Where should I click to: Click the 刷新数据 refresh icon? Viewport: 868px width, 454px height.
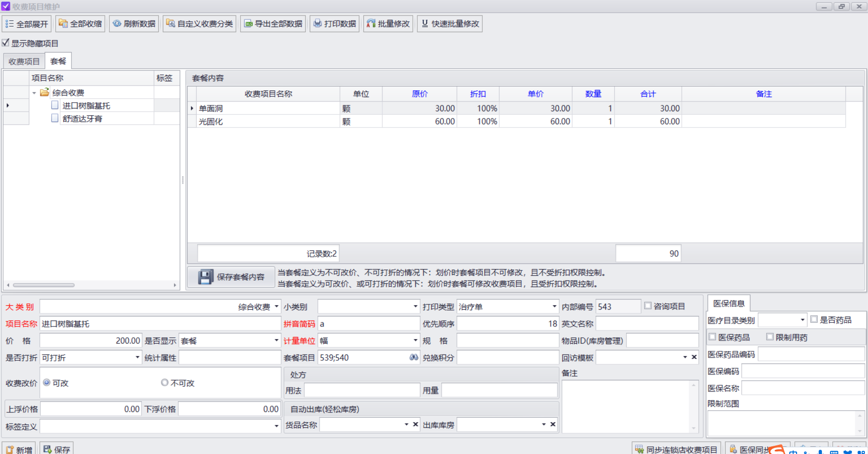click(x=117, y=24)
